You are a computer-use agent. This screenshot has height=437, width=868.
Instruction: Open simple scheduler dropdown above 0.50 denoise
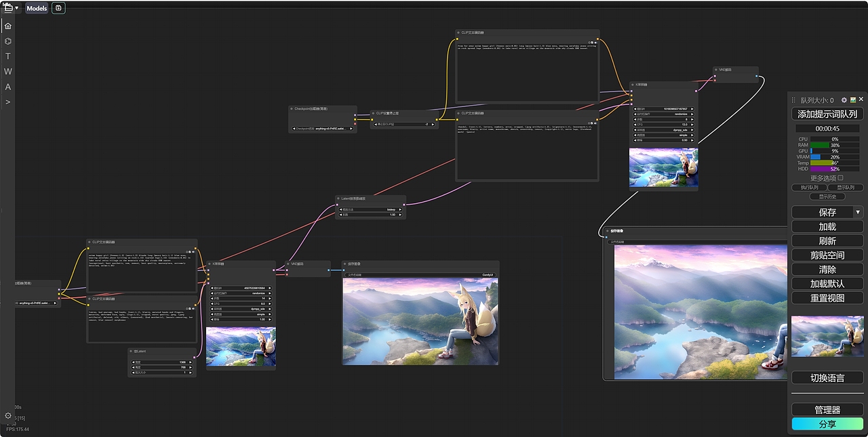tap(663, 136)
